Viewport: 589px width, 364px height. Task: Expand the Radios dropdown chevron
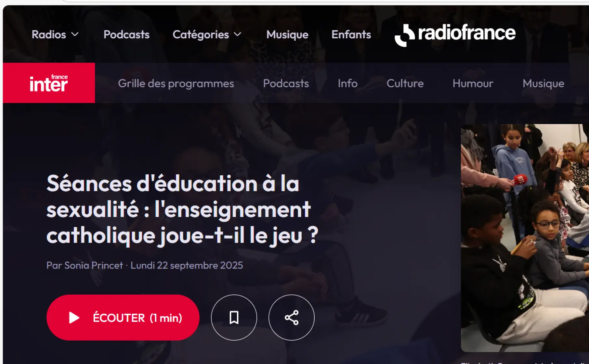click(75, 34)
